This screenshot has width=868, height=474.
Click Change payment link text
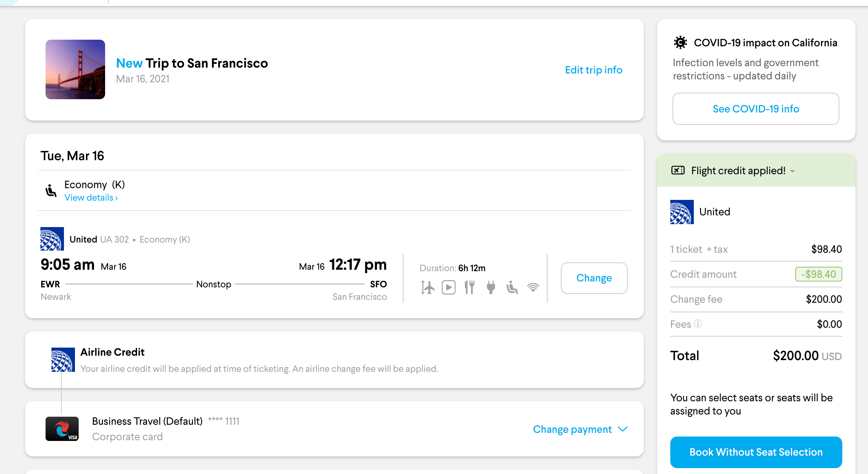tap(572, 429)
